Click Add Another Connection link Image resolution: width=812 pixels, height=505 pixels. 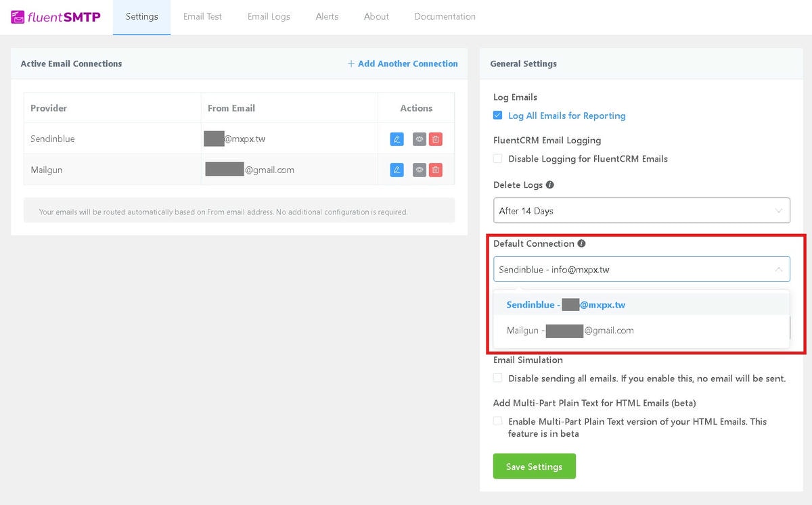tap(403, 64)
